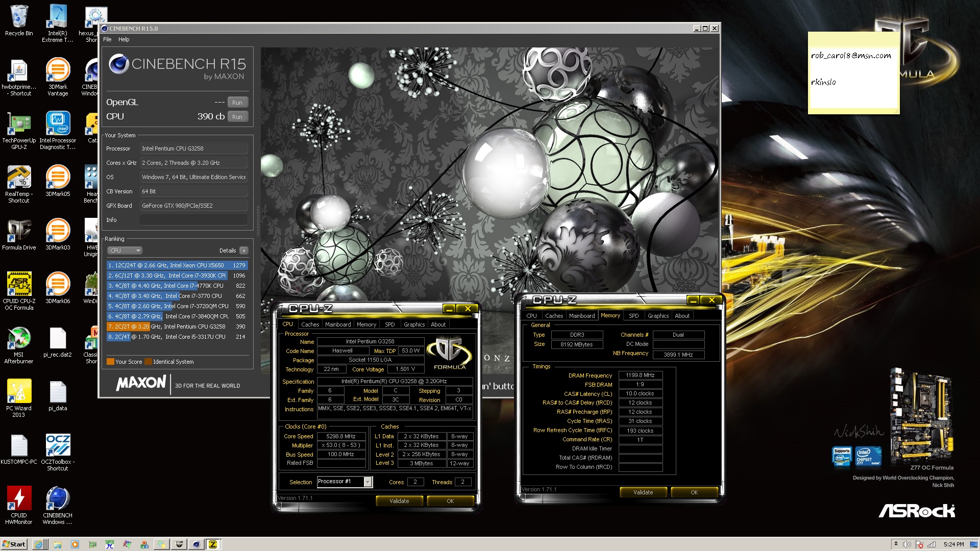Viewport: 980px width, 551px height.
Task: Open Intel Extreme Tuning desktop shortcut
Action: tap(57, 23)
